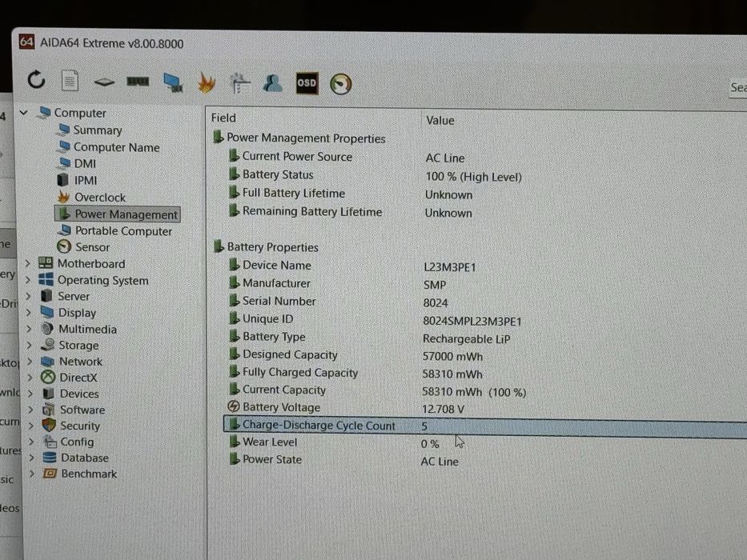Image resolution: width=747 pixels, height=560 pixels.
Task: Click the motherboard chip toolbar icon
Action: 104,82
